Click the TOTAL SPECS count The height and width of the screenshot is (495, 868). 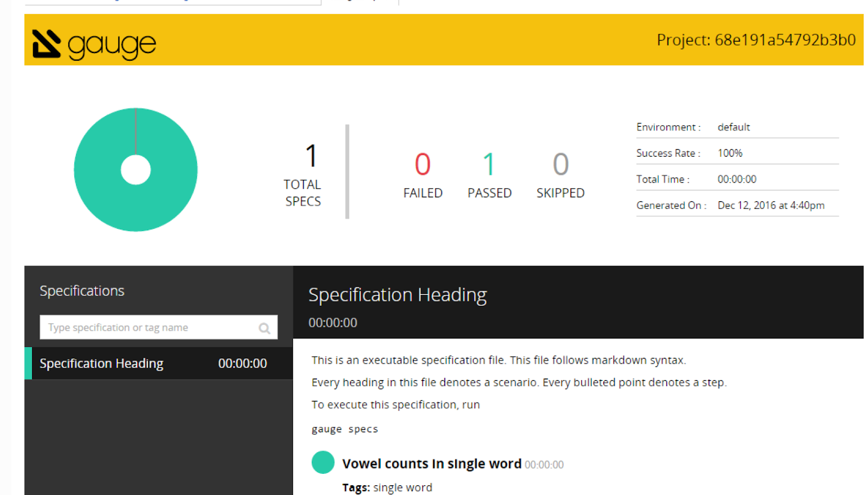click(x=311, y=156)
